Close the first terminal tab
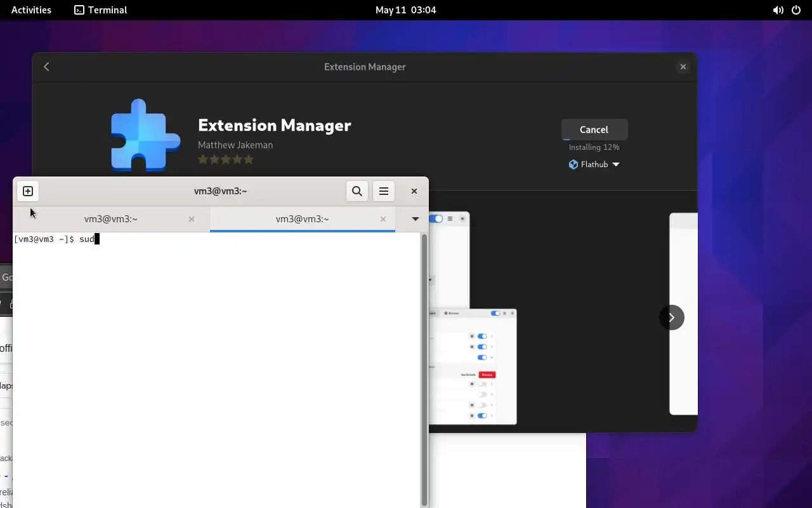Viewport: 812px width, 508px height. [x=192, y=219]
